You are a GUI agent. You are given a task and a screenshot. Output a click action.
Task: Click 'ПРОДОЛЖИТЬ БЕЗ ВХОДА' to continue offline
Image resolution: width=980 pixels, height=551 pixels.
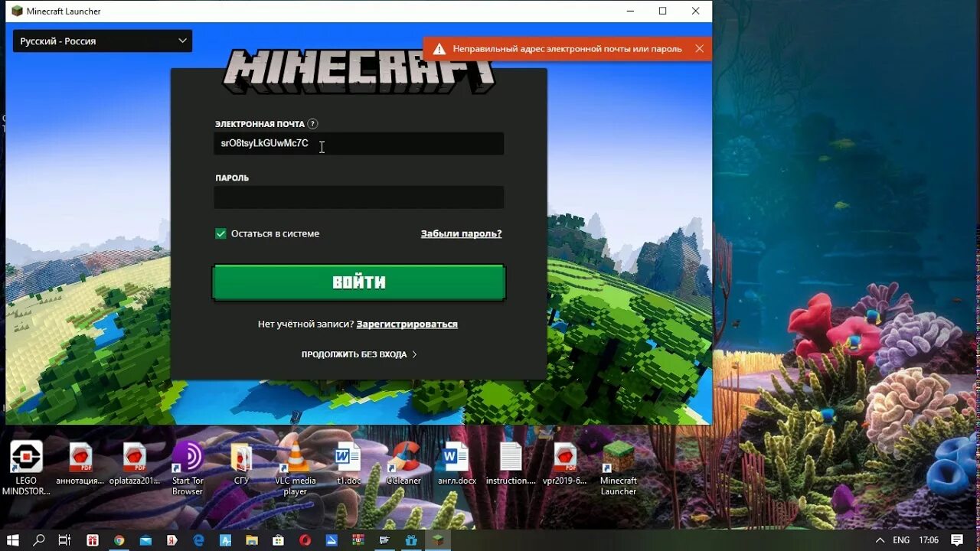[x=359, y=354]
